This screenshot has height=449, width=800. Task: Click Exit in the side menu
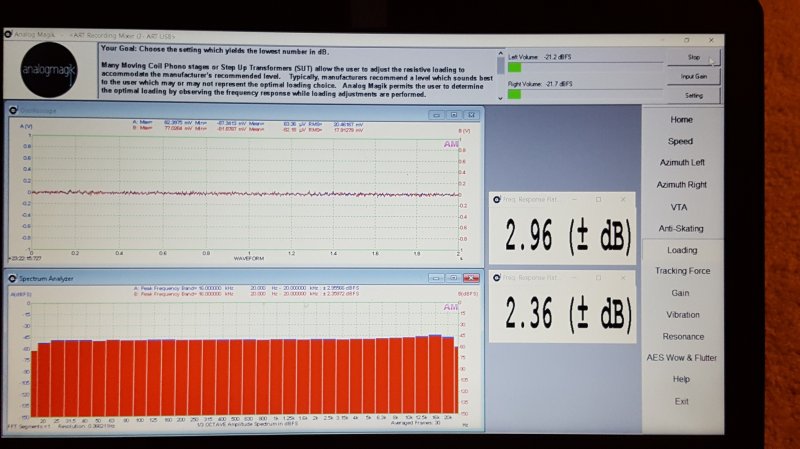[681, 402]
